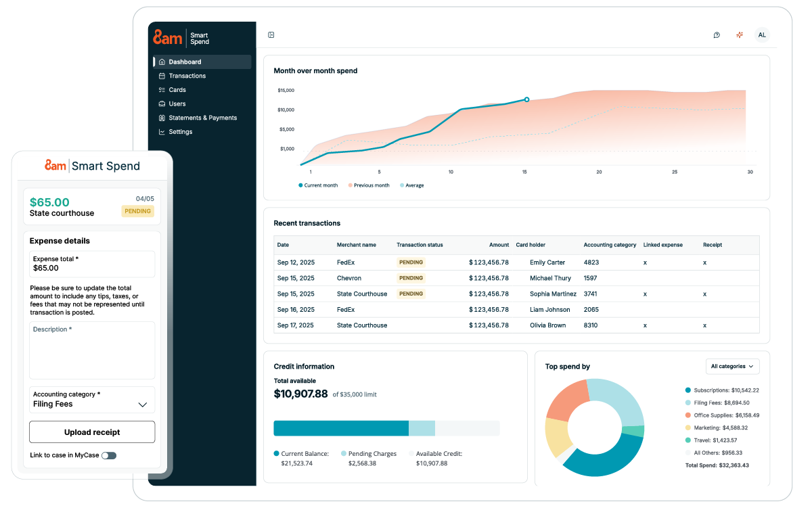Open Statements & Payments via its badge icon
The image size is (812, 508).
(162, 118)
